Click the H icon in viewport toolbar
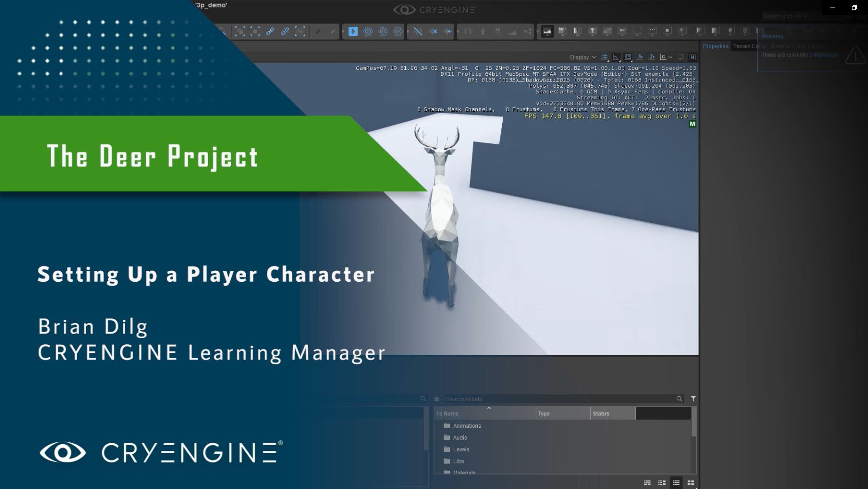Image resolution: width=868 pixels, height=489 pixels. 693,57
